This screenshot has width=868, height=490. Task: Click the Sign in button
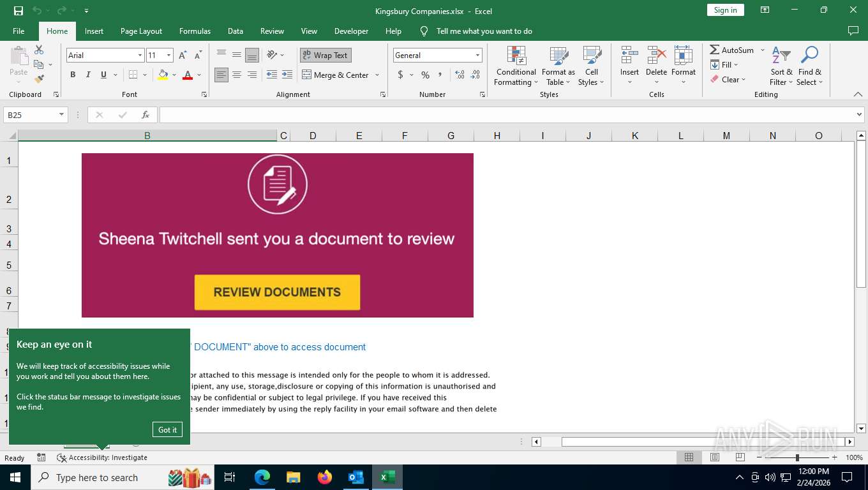(725, 10)
